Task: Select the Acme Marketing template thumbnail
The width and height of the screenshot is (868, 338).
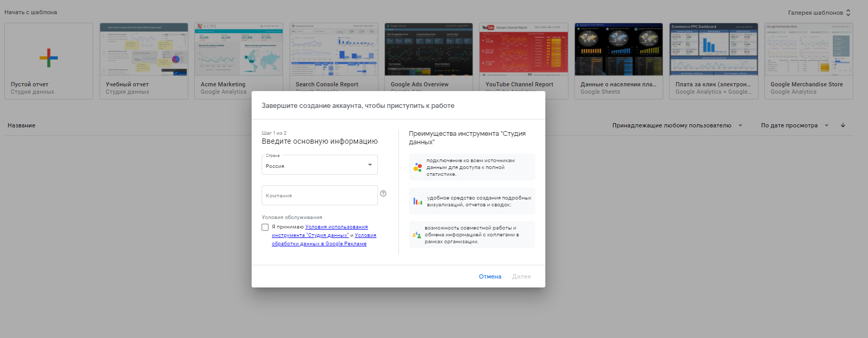Action: (x=238, y=50)
